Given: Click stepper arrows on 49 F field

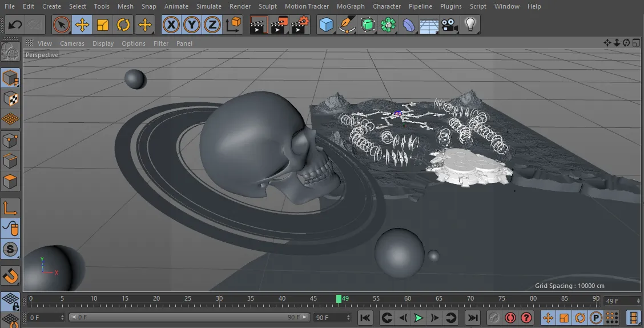Looking at the screenshot, I should tap(638, 301).
